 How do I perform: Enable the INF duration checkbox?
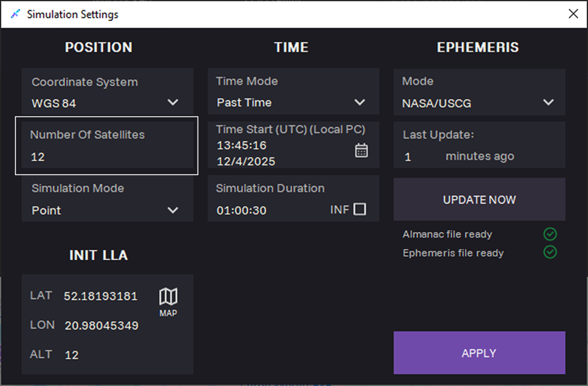point(360,210)
